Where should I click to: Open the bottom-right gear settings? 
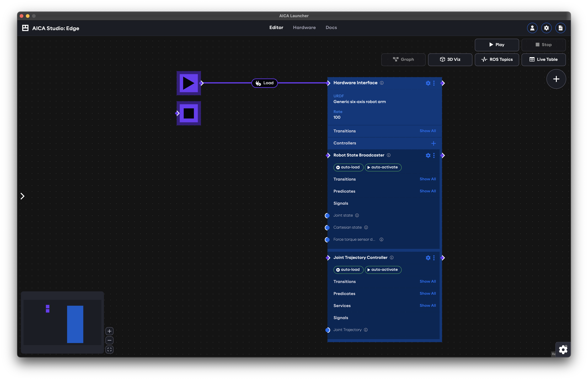tap(563, 350)
